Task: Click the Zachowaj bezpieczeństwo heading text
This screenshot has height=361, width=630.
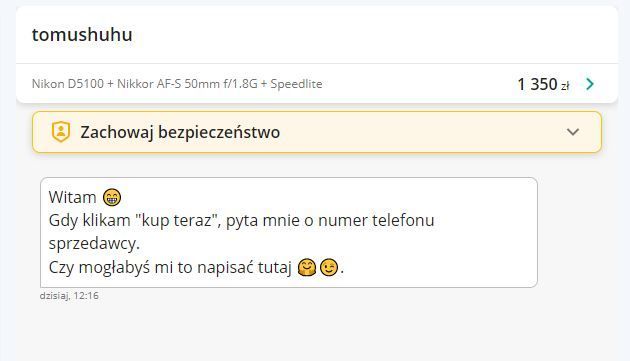Action: pos(180,132)
